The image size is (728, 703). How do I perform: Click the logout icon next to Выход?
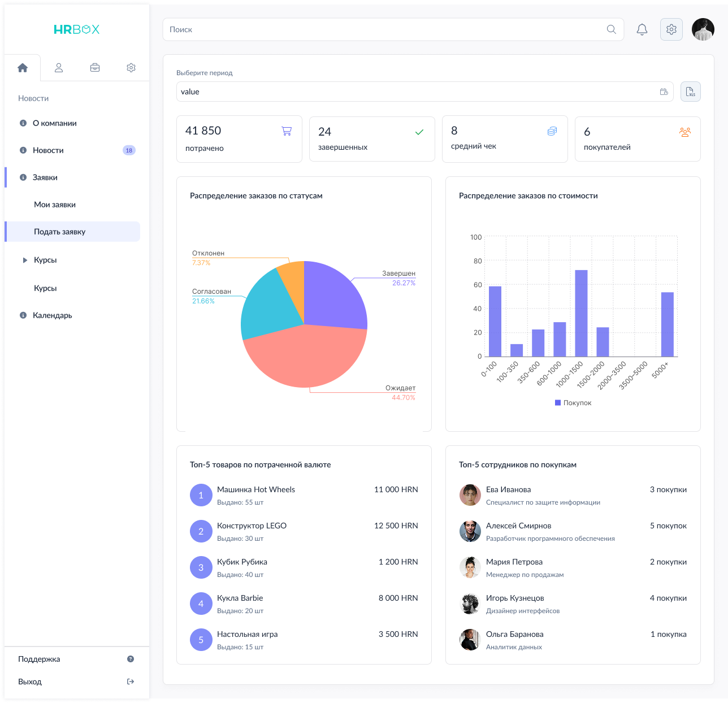coord(131,681)
